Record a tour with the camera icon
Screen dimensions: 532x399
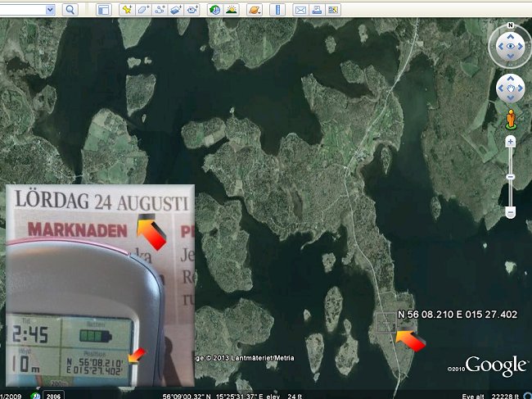pyautogui.click(x=192, y=10)
